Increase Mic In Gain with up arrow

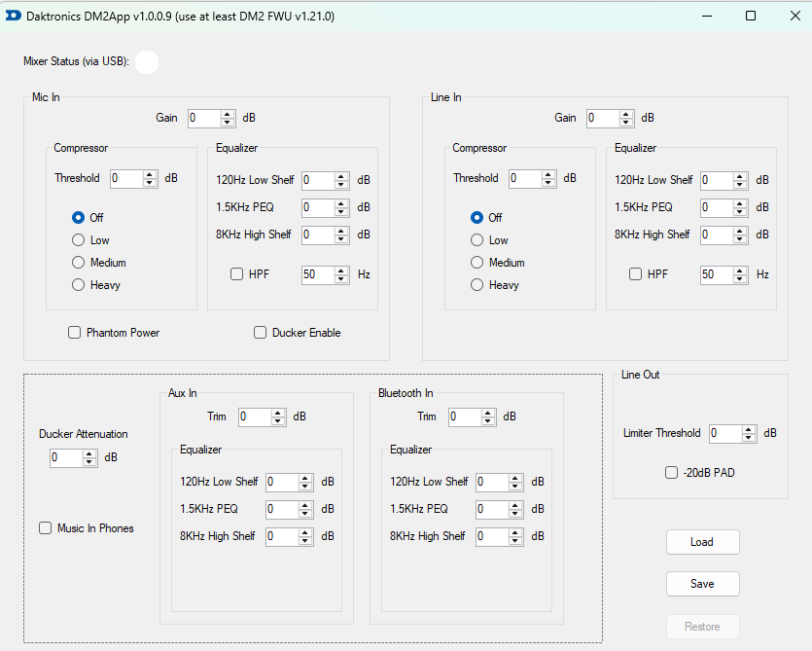coord(228,114)
